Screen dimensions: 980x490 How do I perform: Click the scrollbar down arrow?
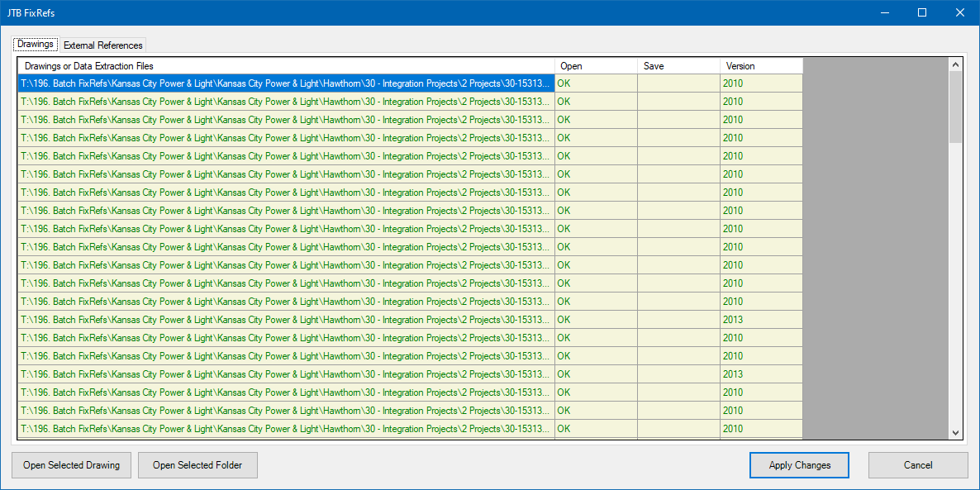coord(955,432)
